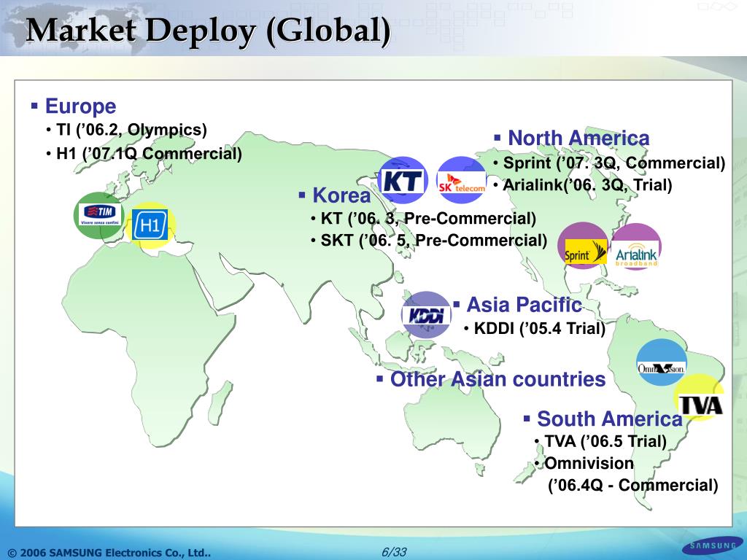Viewport: 747px width, 560px height.
Task: Click ('06.4Q - Commercial) text line
Action: [x=633, y=485]
